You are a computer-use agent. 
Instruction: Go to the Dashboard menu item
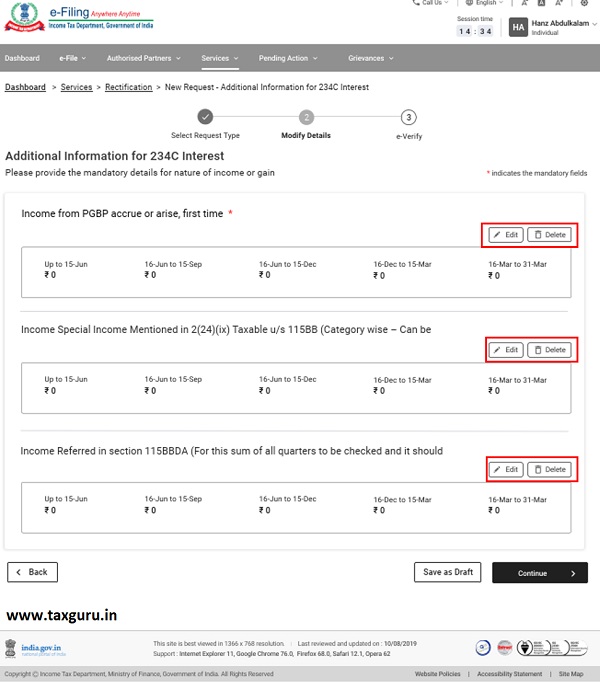22,58
